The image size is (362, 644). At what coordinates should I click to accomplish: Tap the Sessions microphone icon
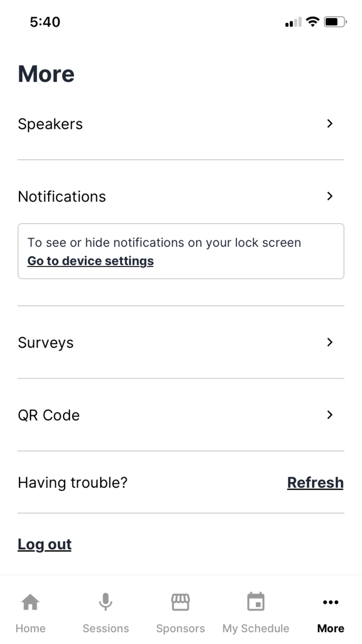tap(105, 602)
